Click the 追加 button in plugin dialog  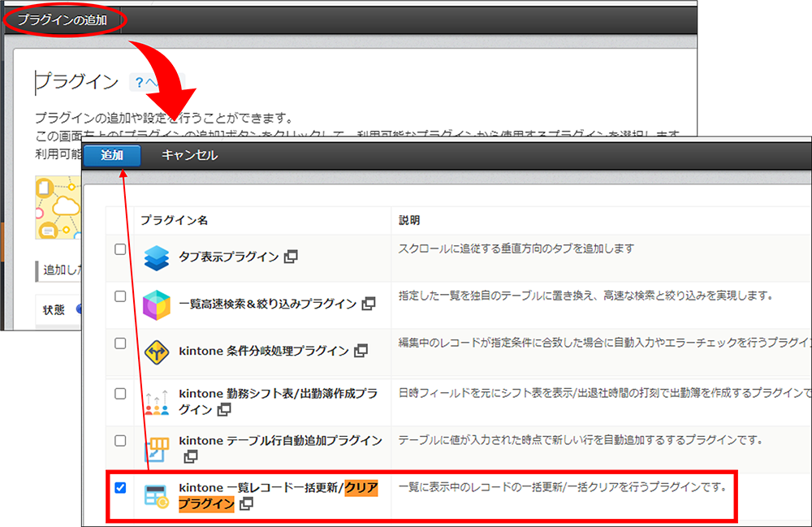[112, 155]
